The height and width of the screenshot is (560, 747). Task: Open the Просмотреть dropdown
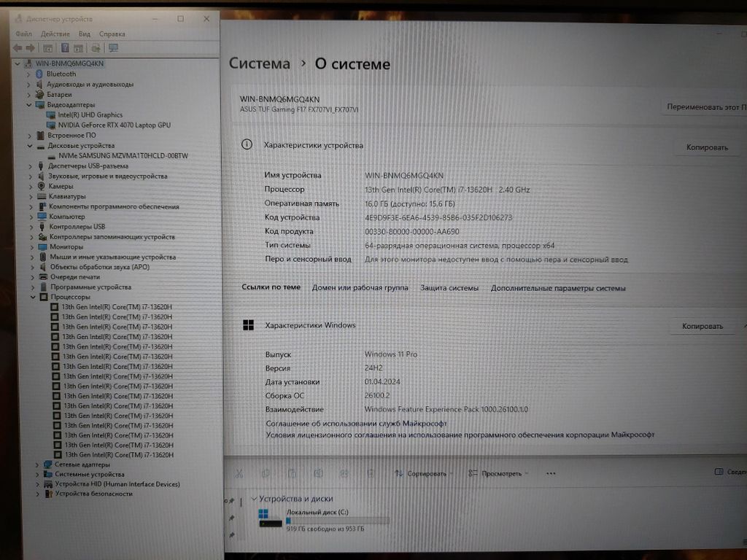(496, 473)
